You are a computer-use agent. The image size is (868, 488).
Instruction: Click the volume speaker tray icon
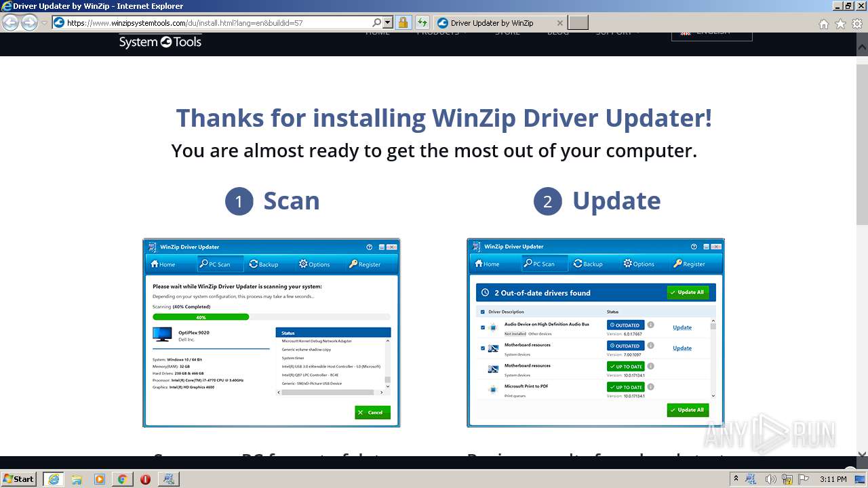click(770, 479)
